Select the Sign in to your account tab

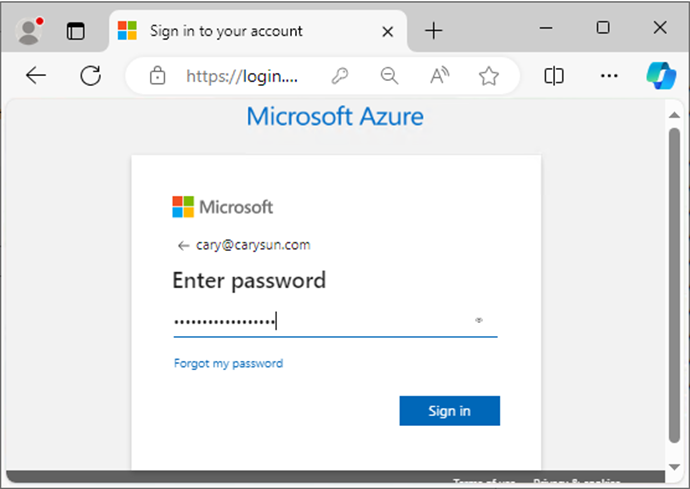point(257,31)
